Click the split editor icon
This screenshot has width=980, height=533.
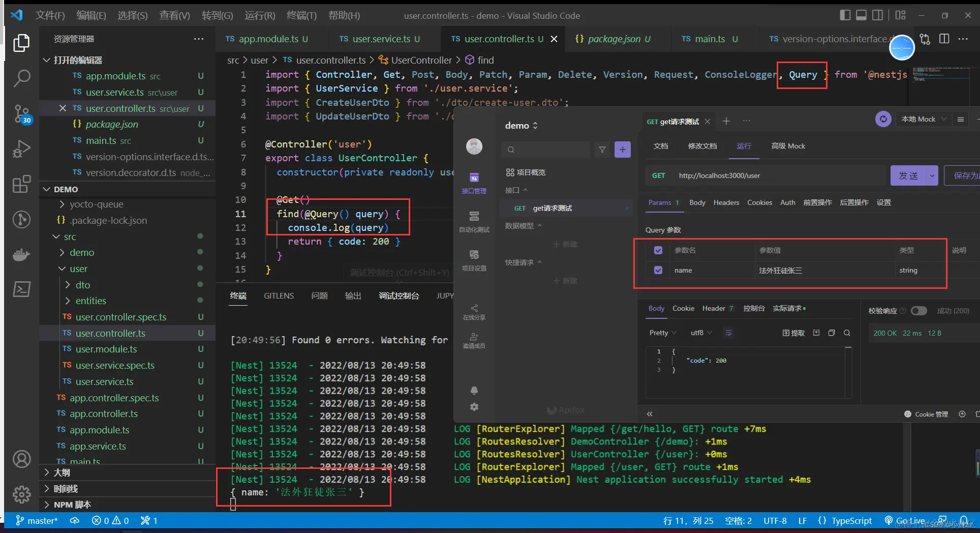tap(944, 39)
